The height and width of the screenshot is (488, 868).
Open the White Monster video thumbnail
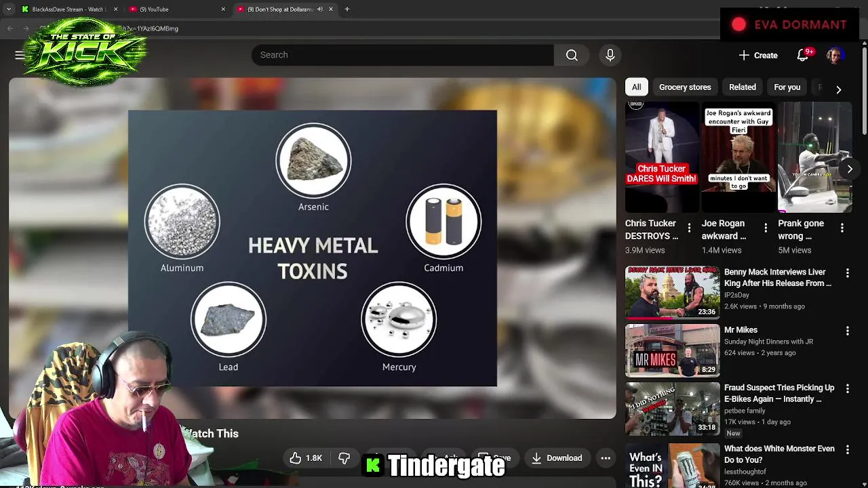672,465
